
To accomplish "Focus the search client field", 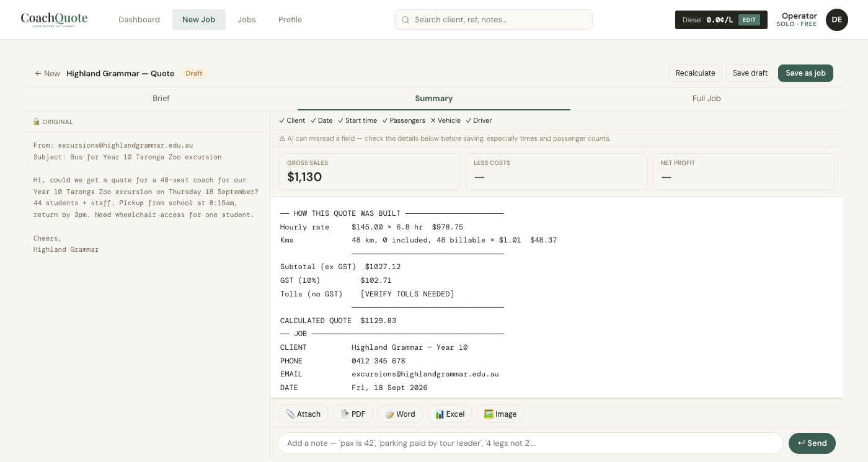I will (x=494, y=20).
